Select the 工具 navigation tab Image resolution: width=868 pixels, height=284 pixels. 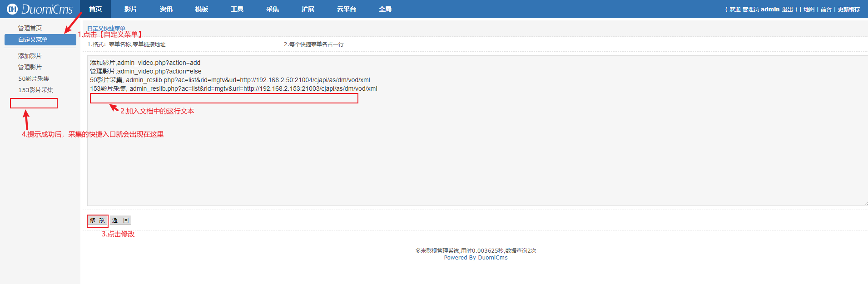tap(237, 9)
